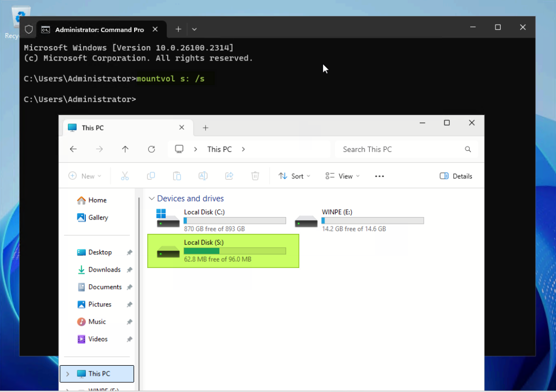Click the Back navigation button
556x392 pixels.
[x=73, y=149]
